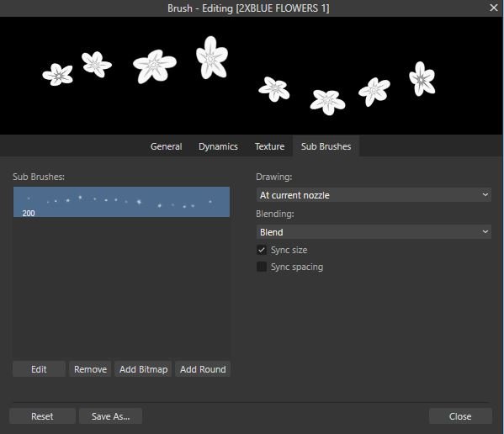Open the Drawing dropdown 'At current nozzle'
504x434 pixels.
tap(374, 195)
